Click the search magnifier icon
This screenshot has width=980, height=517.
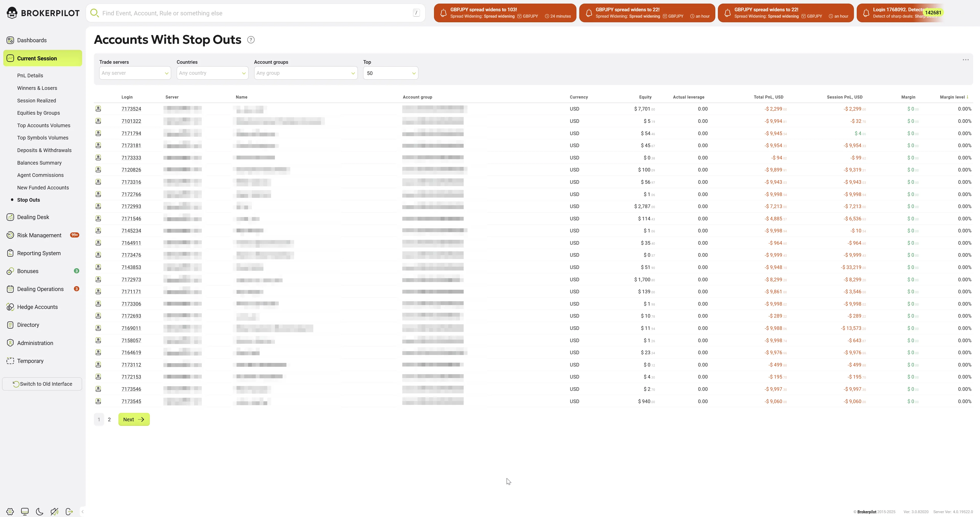point(94,13)
